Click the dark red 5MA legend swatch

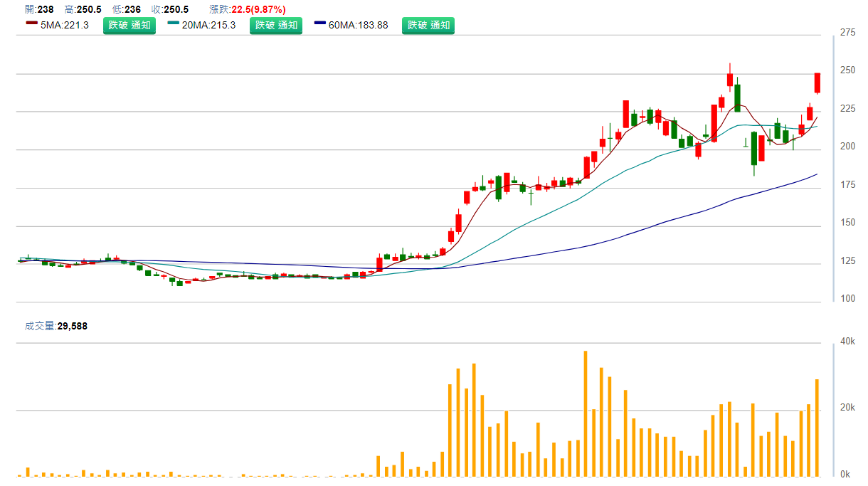31,24
